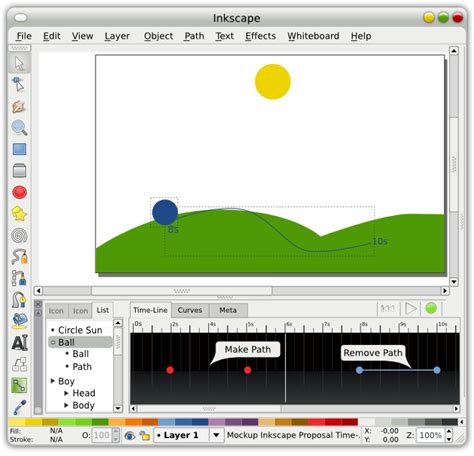Click the second red keyframe near 5s

(x=247, y=370)
